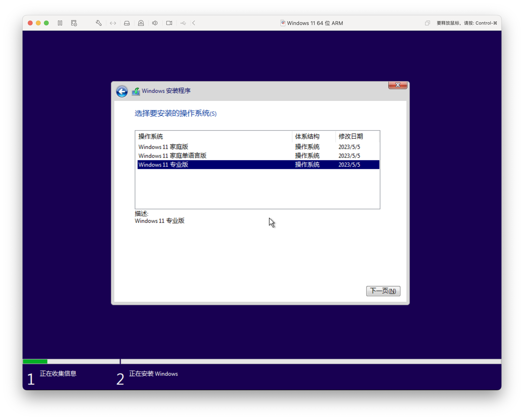The image size is (524, 420).
Task: Click the sound speaker toolbar icon
Action: pos(155,23)
